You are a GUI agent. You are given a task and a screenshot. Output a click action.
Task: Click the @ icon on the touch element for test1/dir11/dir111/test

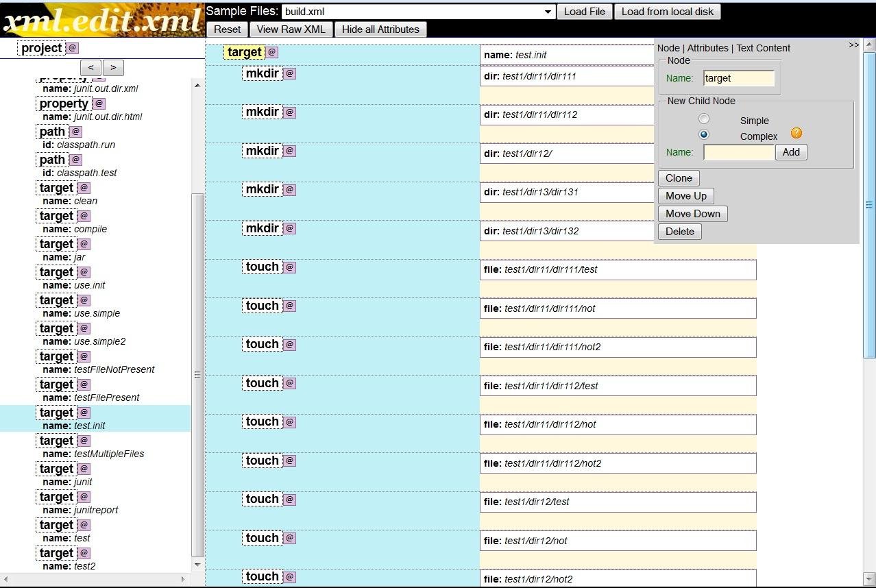[x=289, y=267]
